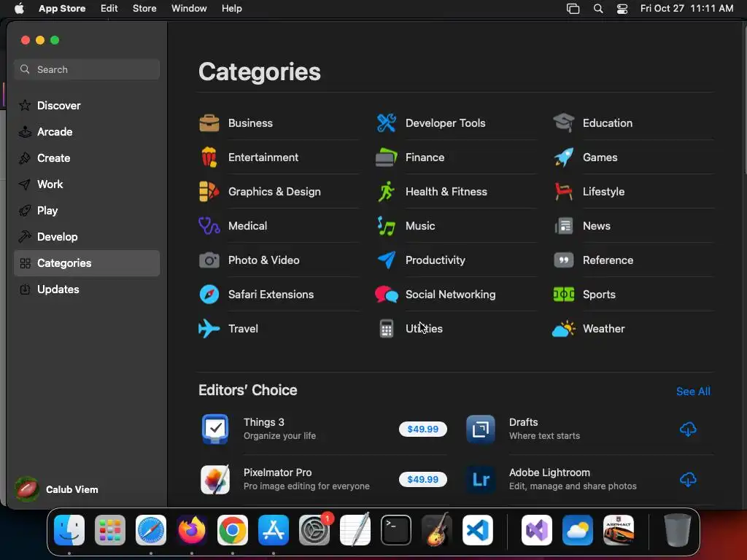Select Work in the sidebar
Image resolution: width=747 pixels, height=560 pixels.
click(87, 184)
